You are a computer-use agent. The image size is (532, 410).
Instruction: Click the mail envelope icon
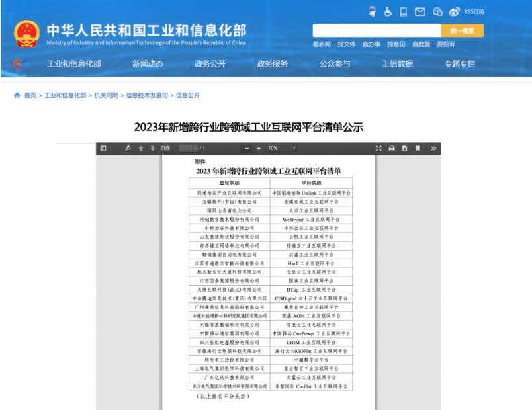pos(420,12)
